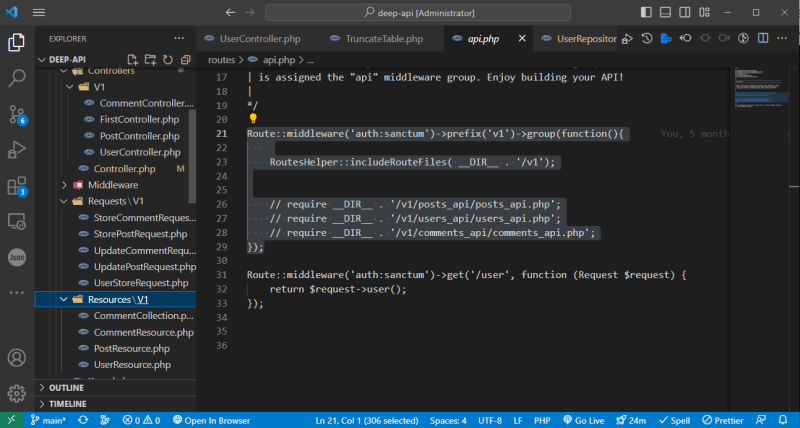Click the main* branch indicator
Screen dimensions: 800x428
pyautogui.click(x=48, y=420)
